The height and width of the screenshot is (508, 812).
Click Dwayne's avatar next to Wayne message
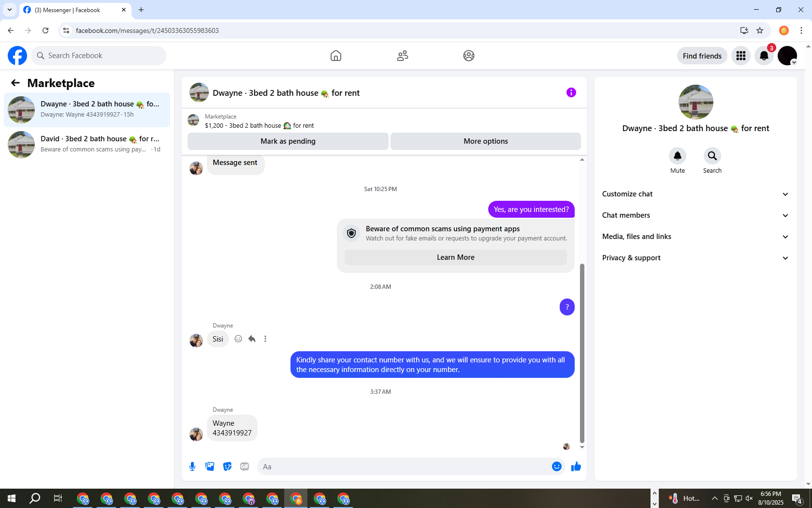pyautogui.click(x=196, y=434)
